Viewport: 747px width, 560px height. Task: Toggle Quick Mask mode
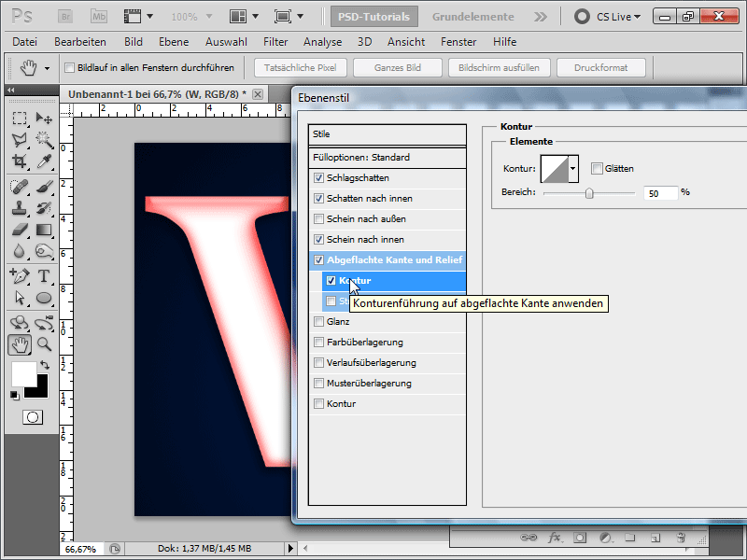(33, 417)
